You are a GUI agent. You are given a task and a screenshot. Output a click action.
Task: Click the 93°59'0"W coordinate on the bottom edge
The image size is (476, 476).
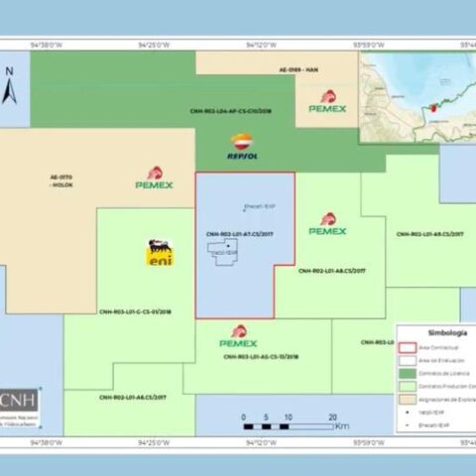coord(369,442)
